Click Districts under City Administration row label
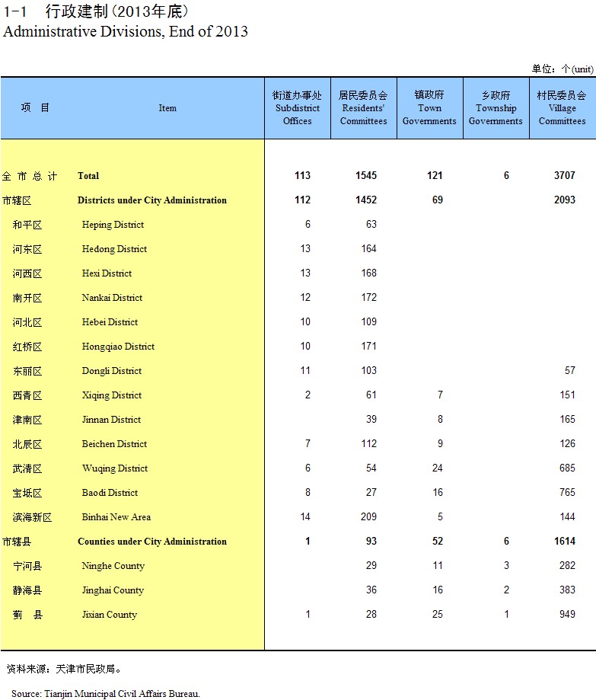The width and height of the screenshot is (596, 700). point(151,200)
